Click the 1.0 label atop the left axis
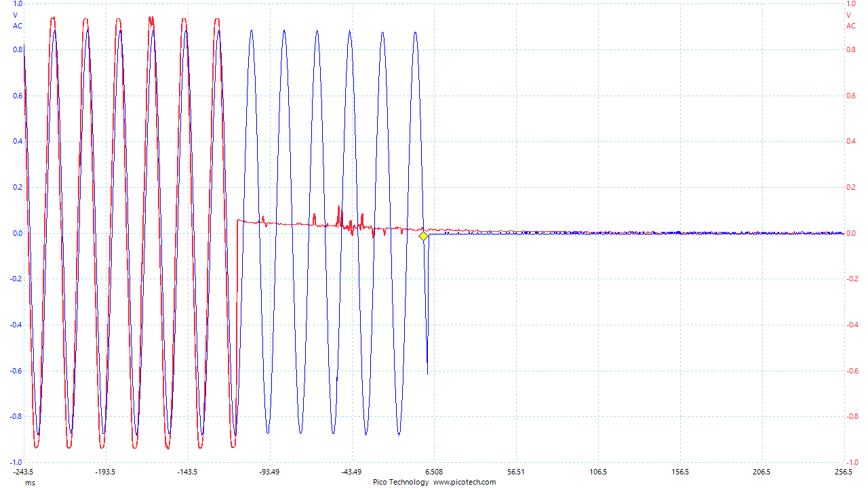Screen dimensions: 868x488 pyautogui.click(x=16, y=4)
